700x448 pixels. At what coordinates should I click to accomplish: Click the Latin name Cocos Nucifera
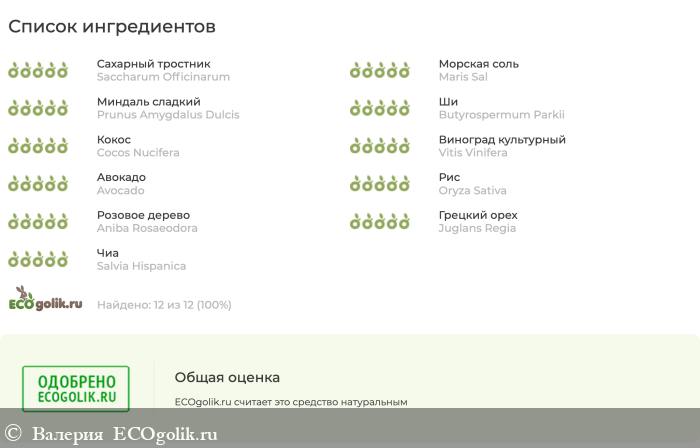tap(138, 153)
